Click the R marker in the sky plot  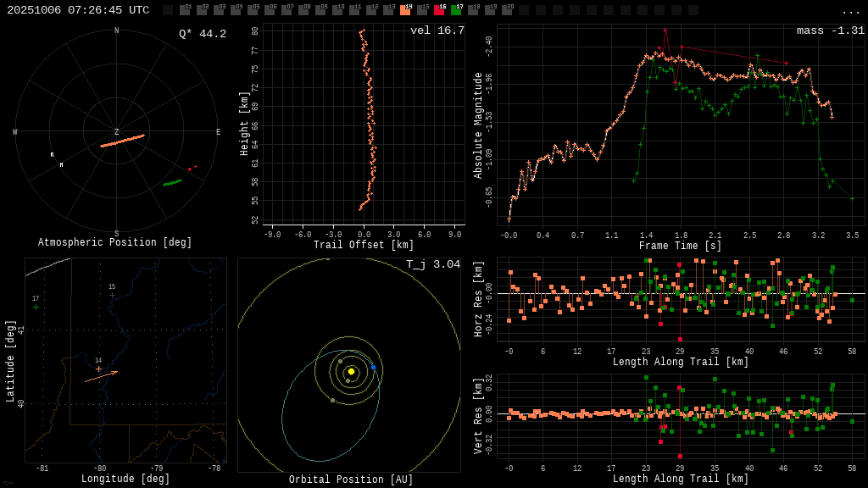click(x=52, y=155)
